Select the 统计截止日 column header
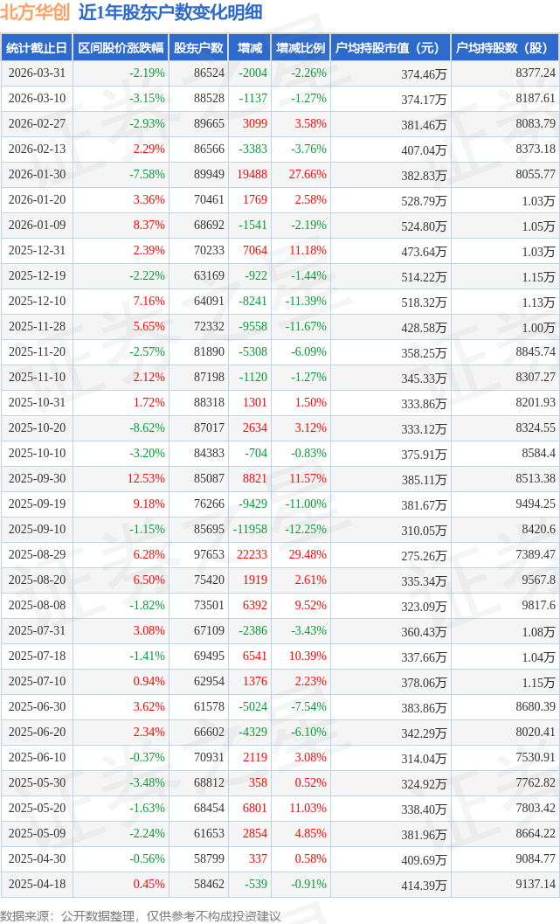560x924 pixels. pos(37,48)
